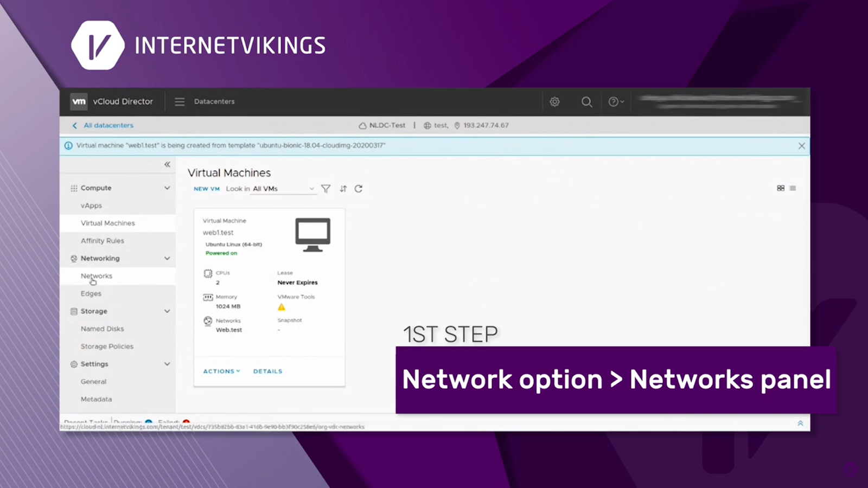Click the info icon in notification banner
Image resolution: width=868 pixels, height=488 pixels.
pyautogui.click(x=68, y=145)
